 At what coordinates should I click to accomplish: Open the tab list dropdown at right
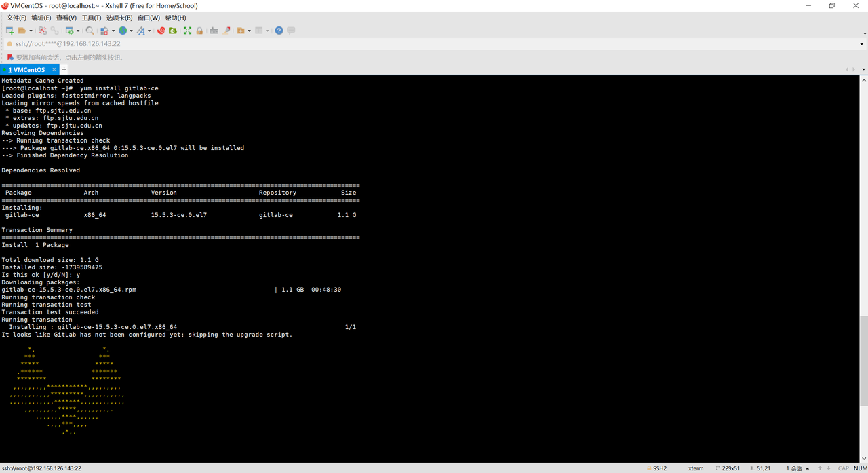[x=863, y=70]
